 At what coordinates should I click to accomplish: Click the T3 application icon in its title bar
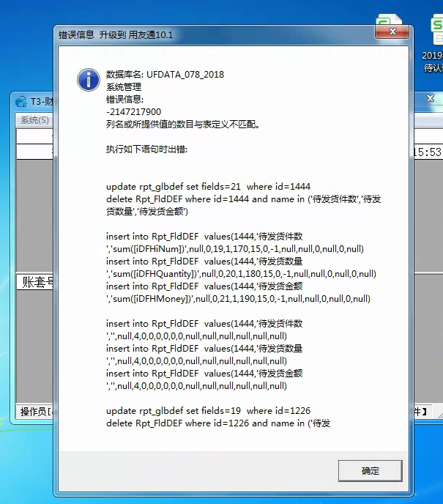pos(21,102)
